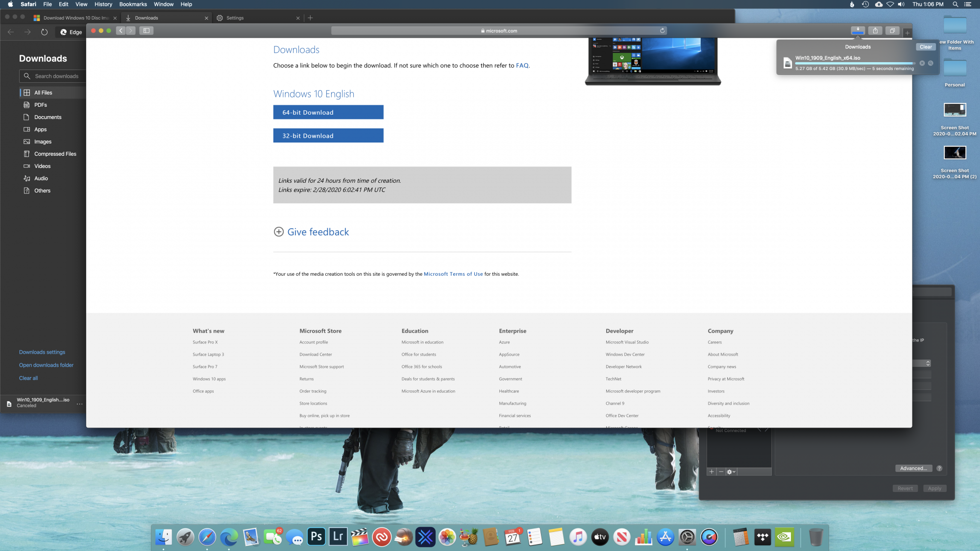Screen dimensions: 980x551
Task: Open Safari downloads toolbar button
Action: coord(857,30)
